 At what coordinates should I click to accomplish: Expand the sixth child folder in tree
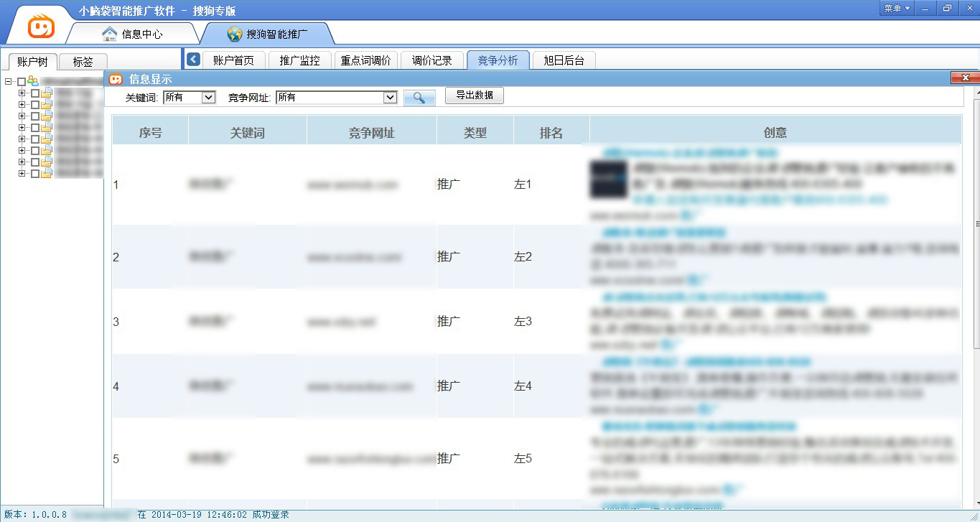click(x=22, y=151)
